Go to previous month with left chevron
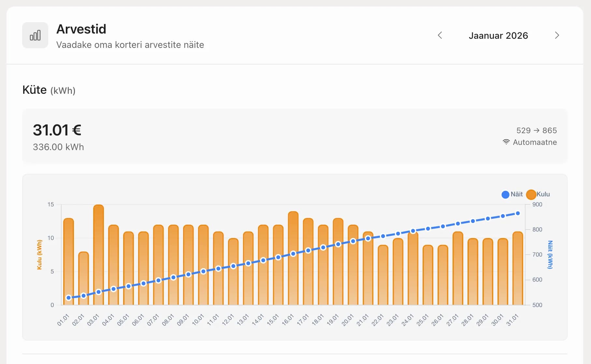Image resolution: width=591 pixels, height=364 pixels. pos(440,35)
